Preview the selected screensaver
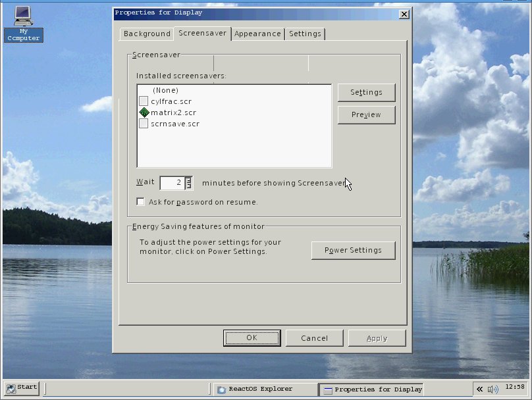Viewport: 532px width, 400px height. click(x=366, y=115)
